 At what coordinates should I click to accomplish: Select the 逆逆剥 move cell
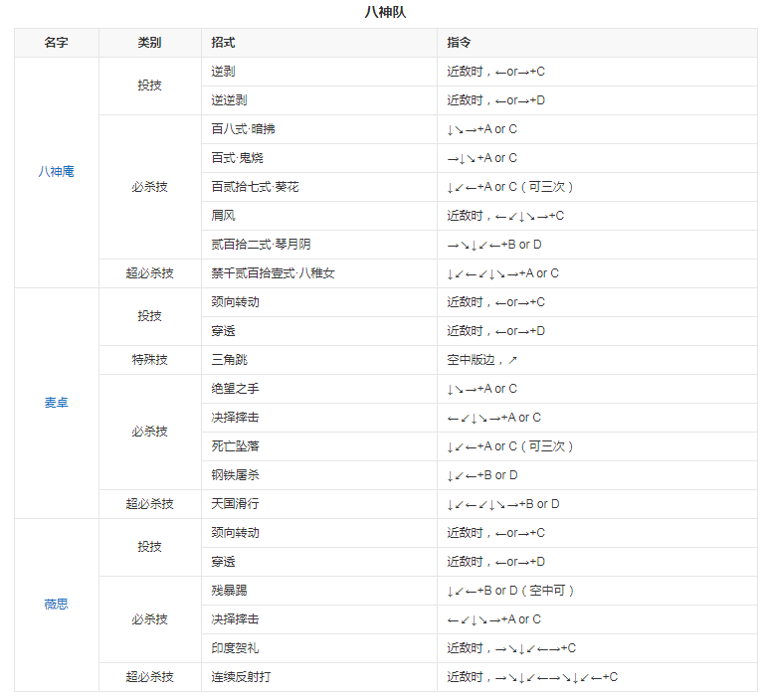tap(229, 100)
